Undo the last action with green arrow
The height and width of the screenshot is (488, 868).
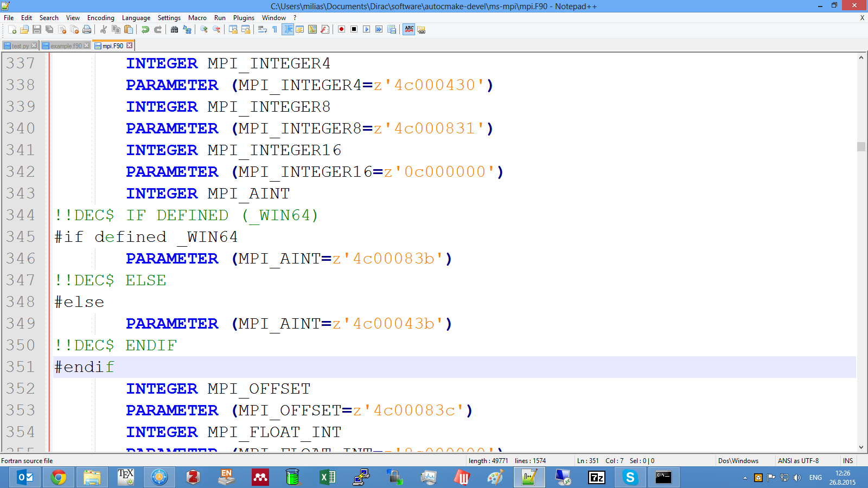point(145,29)
